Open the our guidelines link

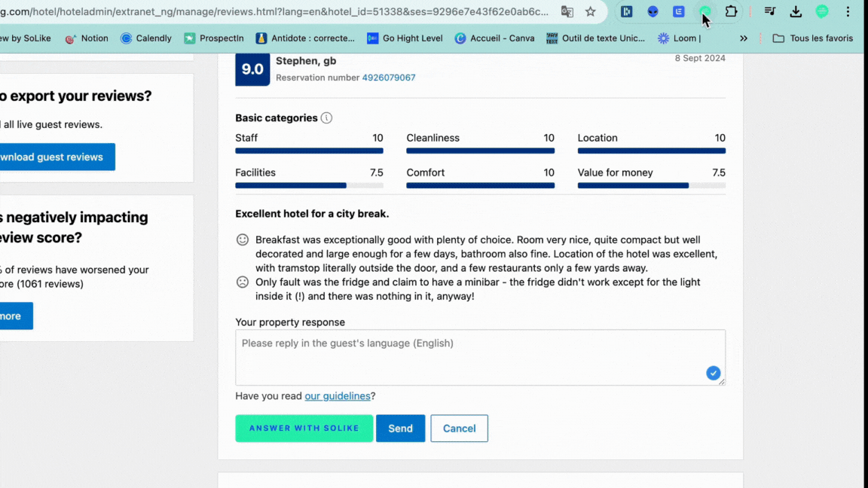coord(338,396)
